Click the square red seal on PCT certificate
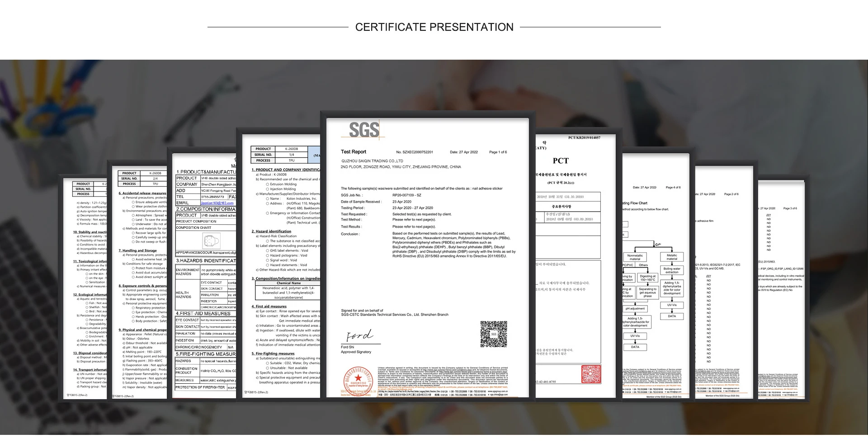 click(x=591, y=374)
